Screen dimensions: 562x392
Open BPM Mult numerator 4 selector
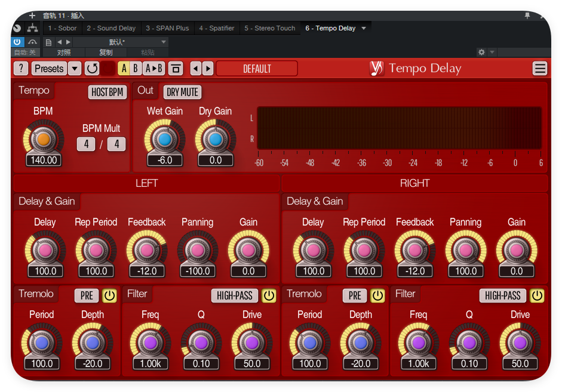pos(86,144)
